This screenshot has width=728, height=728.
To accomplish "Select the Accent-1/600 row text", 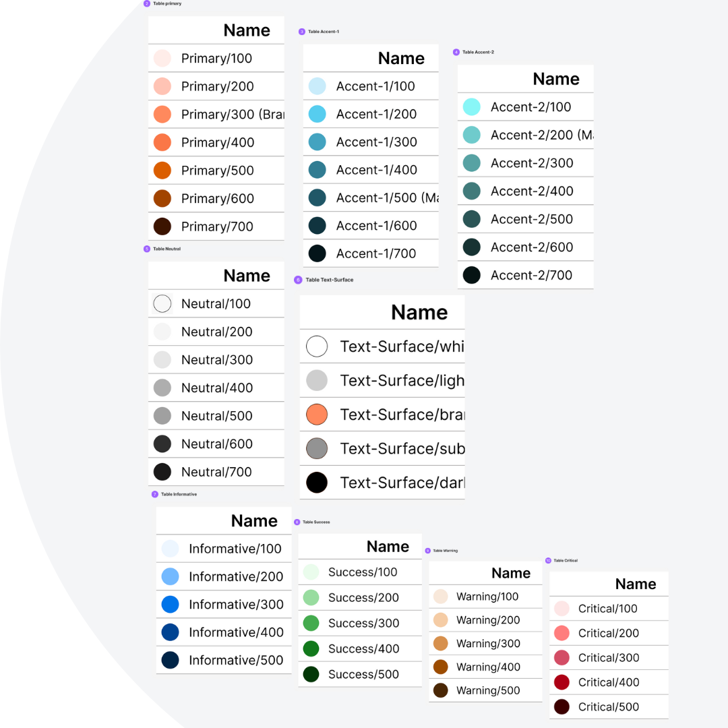I will click(x=377, y=226).
